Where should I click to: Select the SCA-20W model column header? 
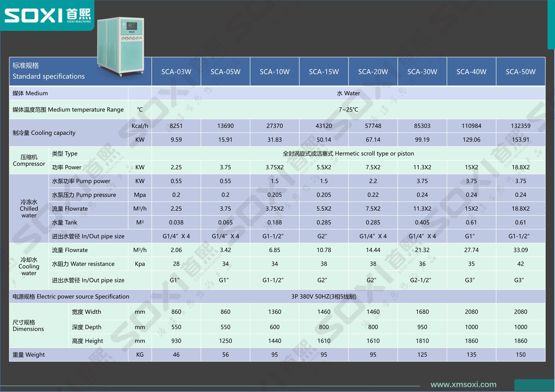(373, 72)
